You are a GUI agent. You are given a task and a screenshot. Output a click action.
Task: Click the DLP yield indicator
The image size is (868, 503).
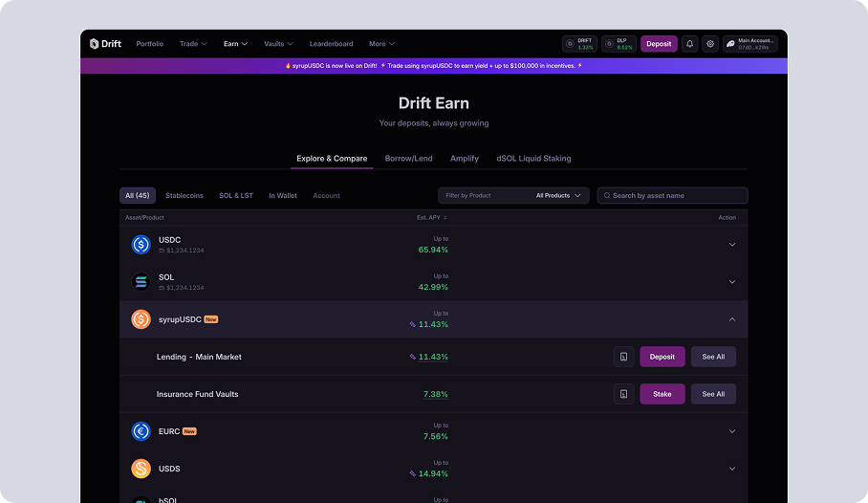tap(618, 44)
